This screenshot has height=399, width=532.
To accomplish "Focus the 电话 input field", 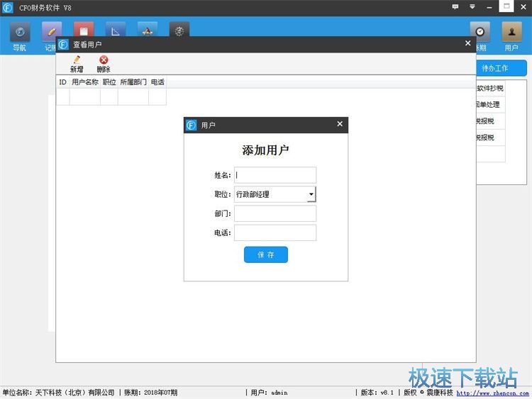I will click(275, 233).
